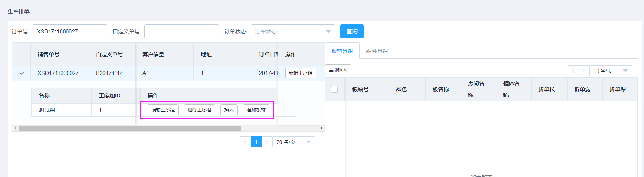This screenshot has width=644, height=177.
Task: Click next page arrow in board table pagination
Action: coord(583,71)
